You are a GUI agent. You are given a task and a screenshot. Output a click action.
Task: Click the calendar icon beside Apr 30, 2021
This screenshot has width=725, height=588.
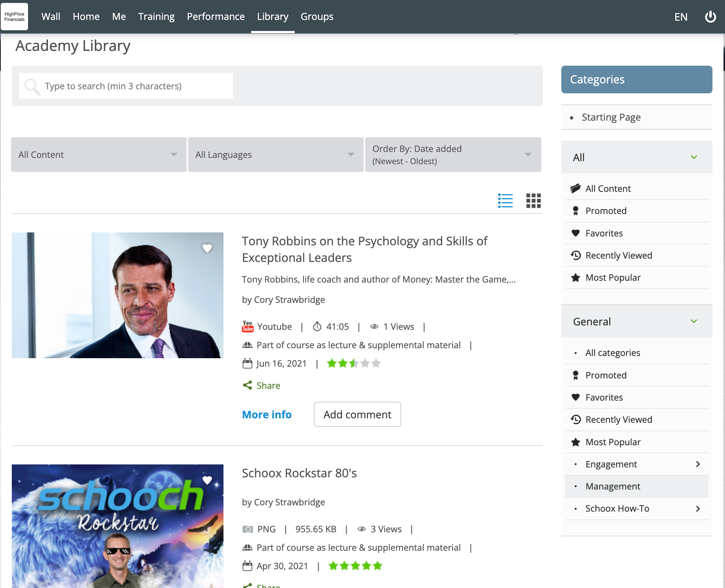point(247,566)
